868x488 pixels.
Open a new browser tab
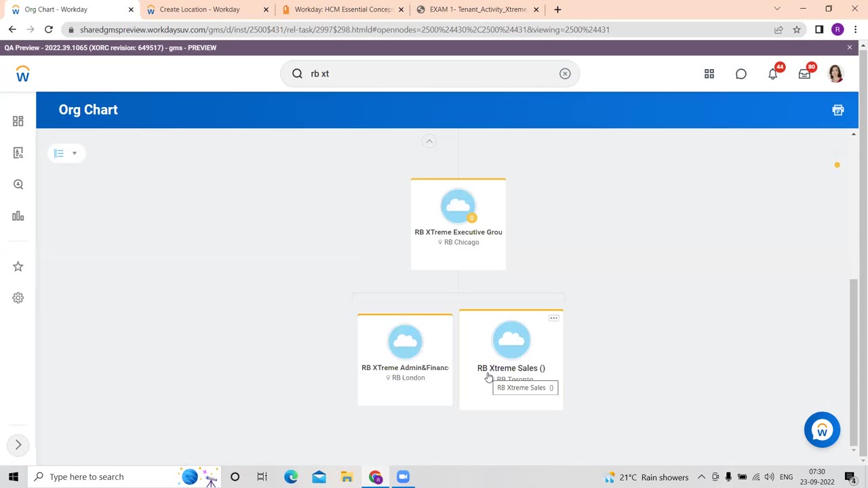pyautogui.click(x=557, y=9)
